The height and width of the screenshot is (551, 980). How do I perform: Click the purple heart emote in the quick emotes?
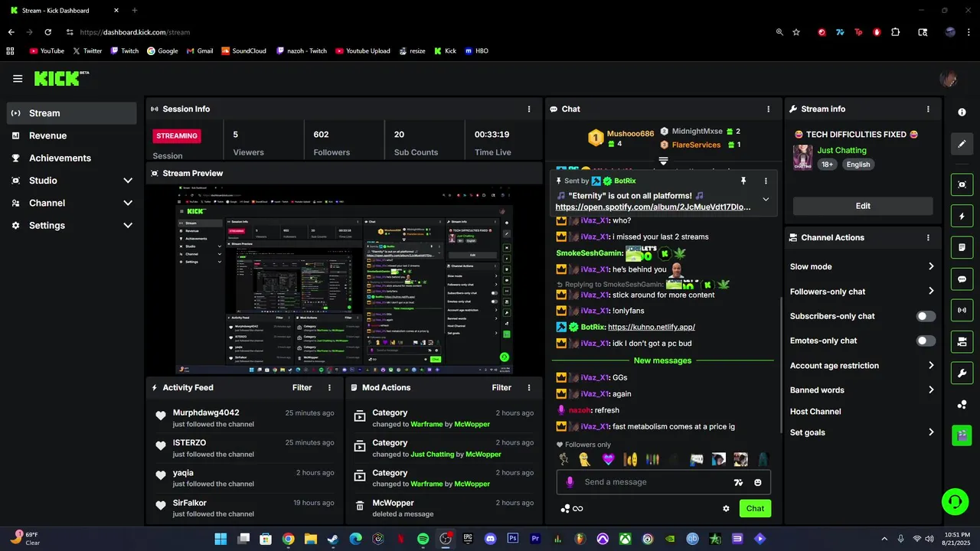[608, 459]
